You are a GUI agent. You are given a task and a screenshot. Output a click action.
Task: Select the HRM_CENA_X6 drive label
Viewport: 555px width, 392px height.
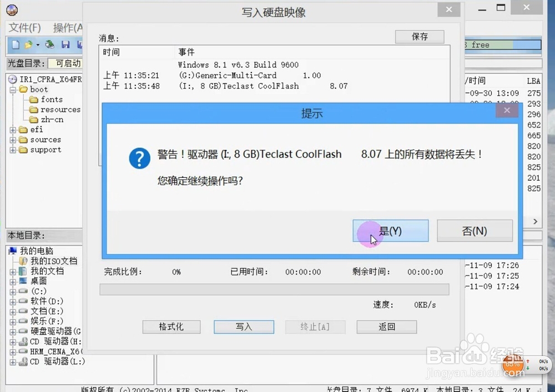coord(56,352)
